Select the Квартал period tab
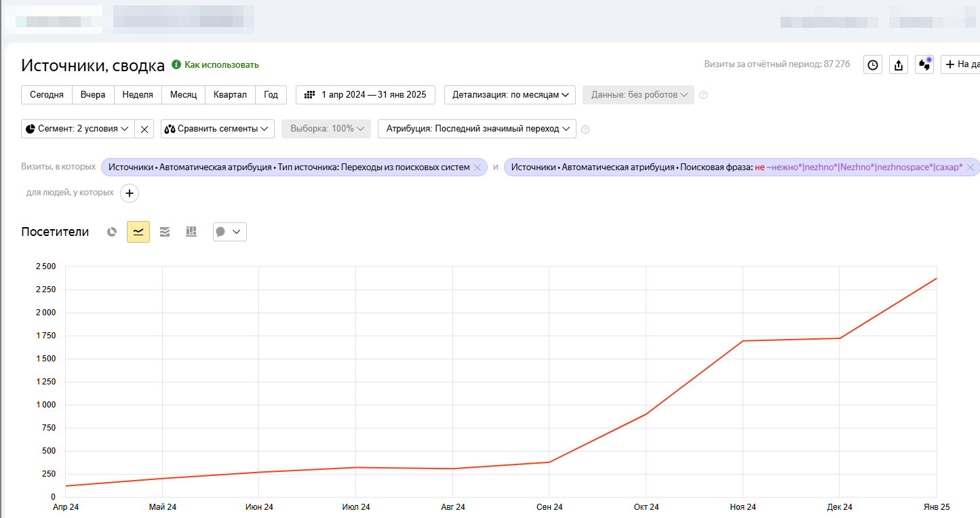The image size is (980, 518). click(x=230, y=95)
